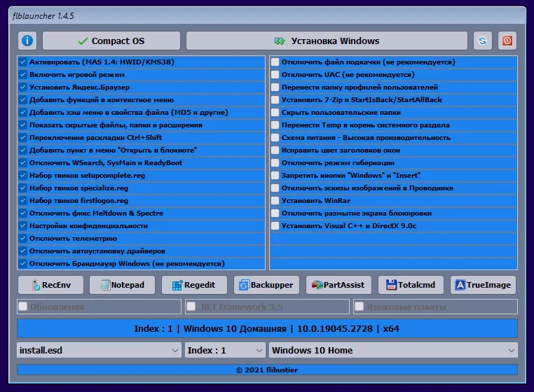This screenshot has height=392, width=534.
Task: Toggle the .NET Framework 3.5 checkbox
Action: pyautogui.click(x=191, y=307)
